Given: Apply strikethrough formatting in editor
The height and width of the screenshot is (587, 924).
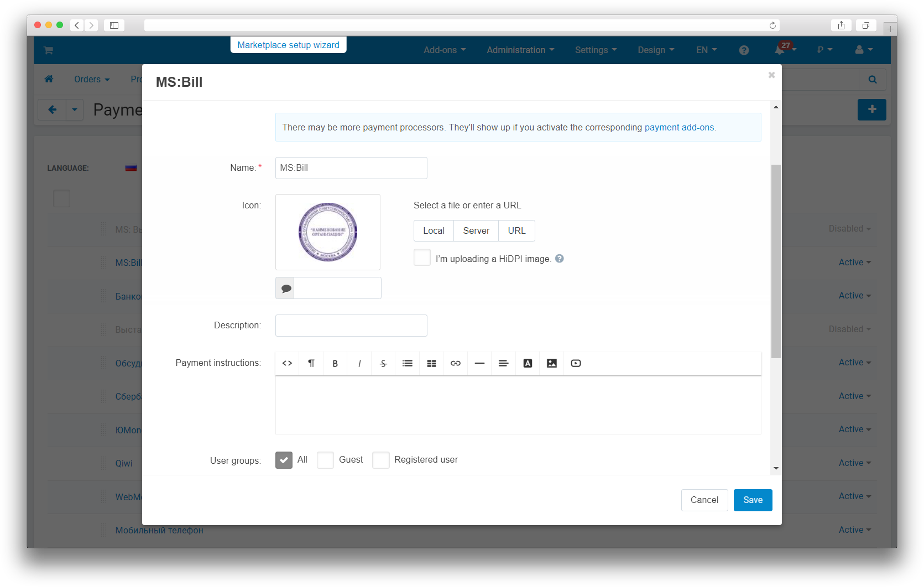Looking at the screenshot, I should coord(383,364).
